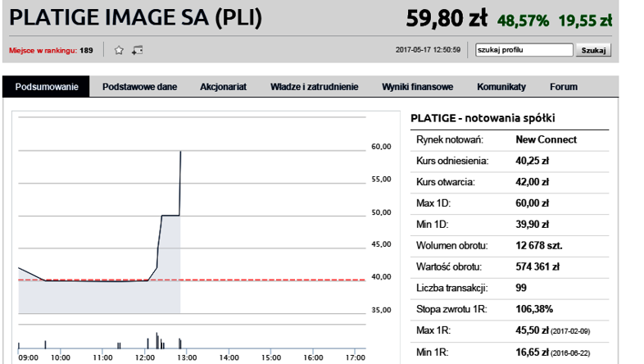The height and width of the screenshot is (364, 644).
Task: Click the 50,00 price axis label
Action: tap(381, 212)
